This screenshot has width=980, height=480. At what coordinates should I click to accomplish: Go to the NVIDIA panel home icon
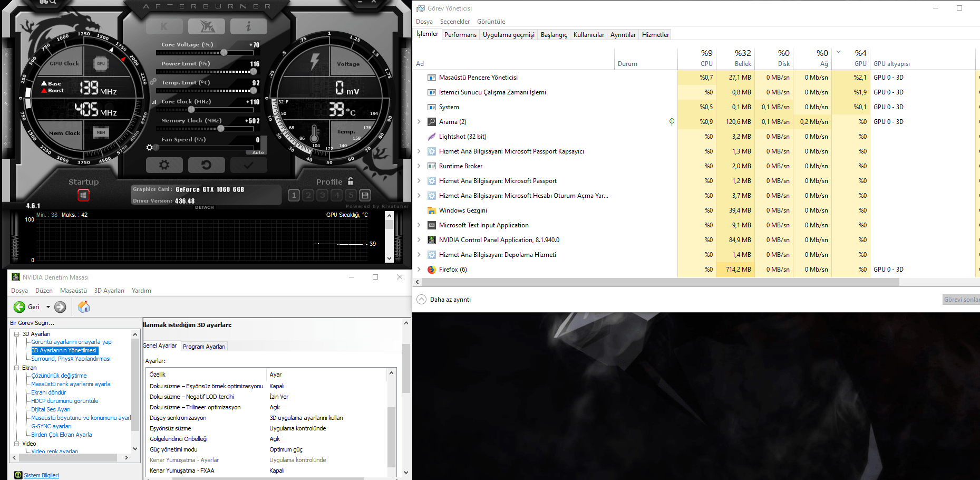[84, 306]
